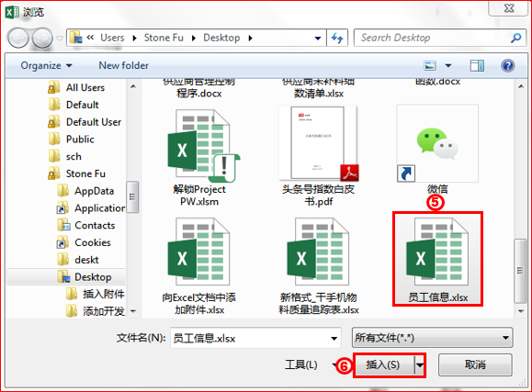532x392 pixels.
Task: Click the 取消 cancel button
Action: 475,364
